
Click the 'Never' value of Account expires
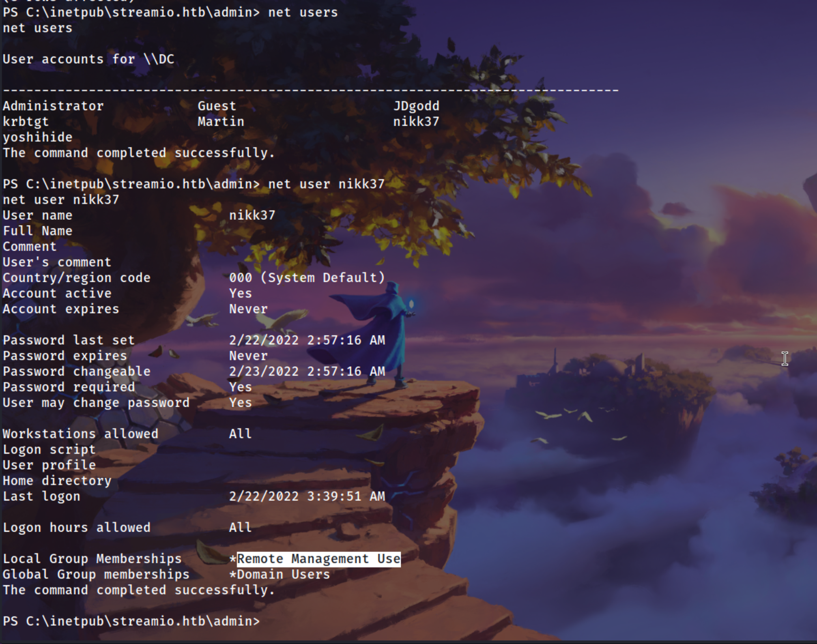(248, 309)
